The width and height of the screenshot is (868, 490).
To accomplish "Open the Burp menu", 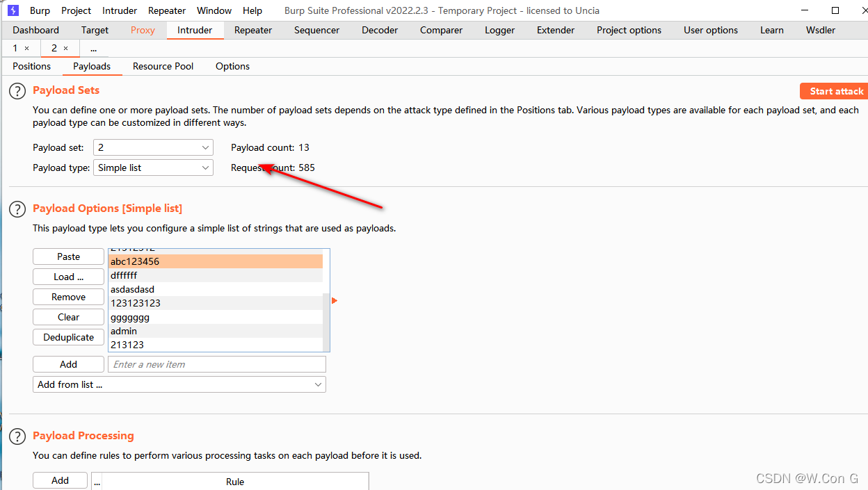I will coord(40,10).
